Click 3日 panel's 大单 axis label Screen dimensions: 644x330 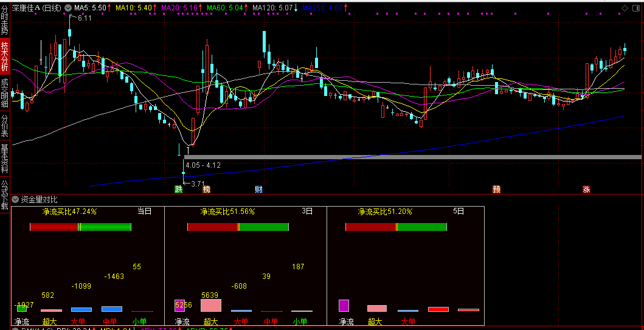[x=241, y=321]
